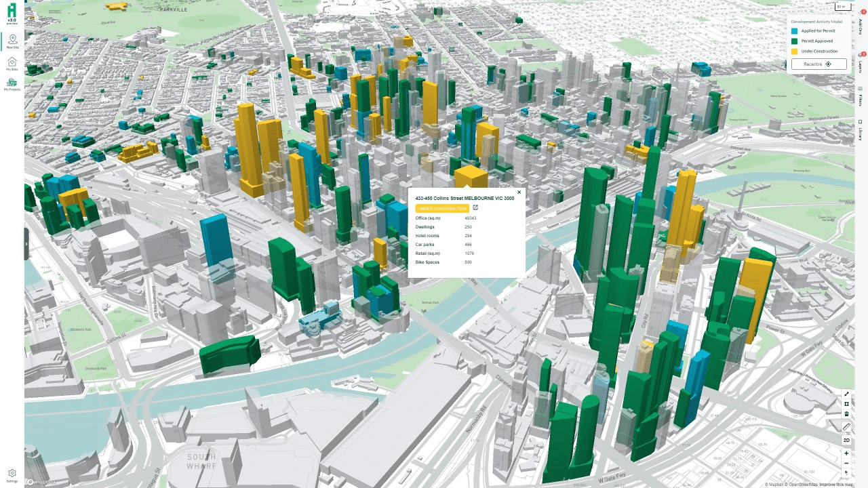Click the Improve this map link

836,485
